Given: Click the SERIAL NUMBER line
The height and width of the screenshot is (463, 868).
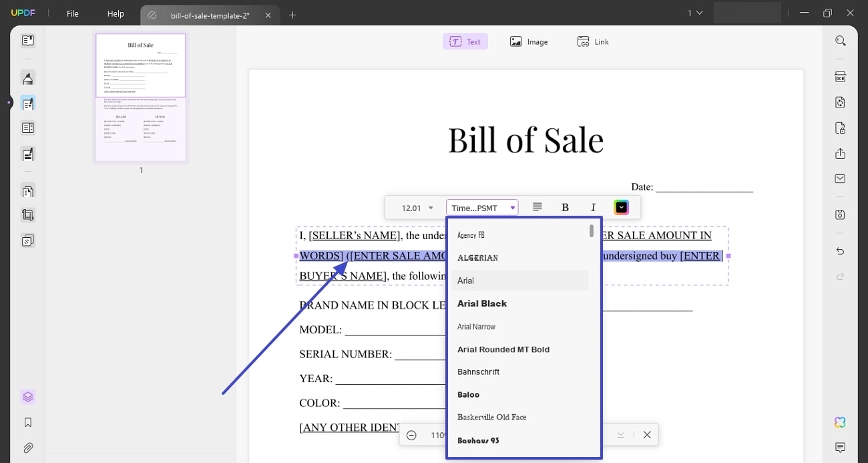Looking at the screenshot, I should tap(372, 354).
